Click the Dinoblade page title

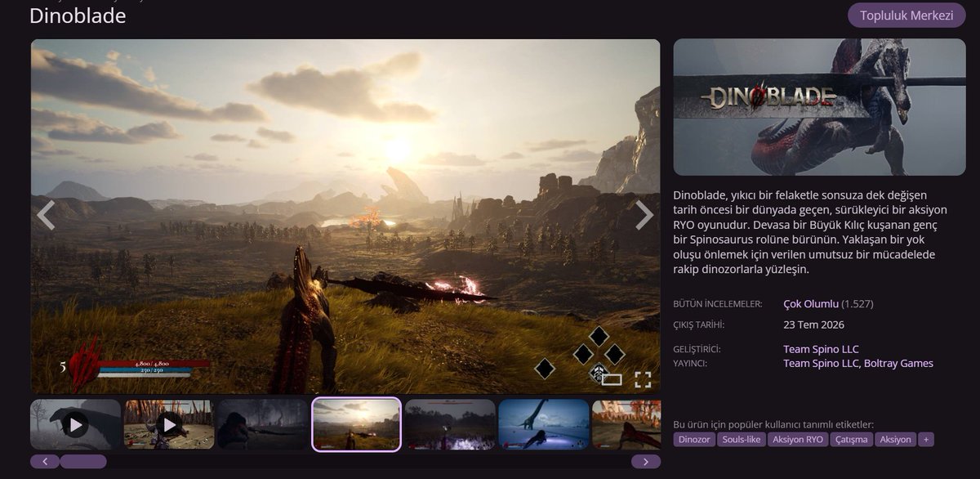[78, 16]
